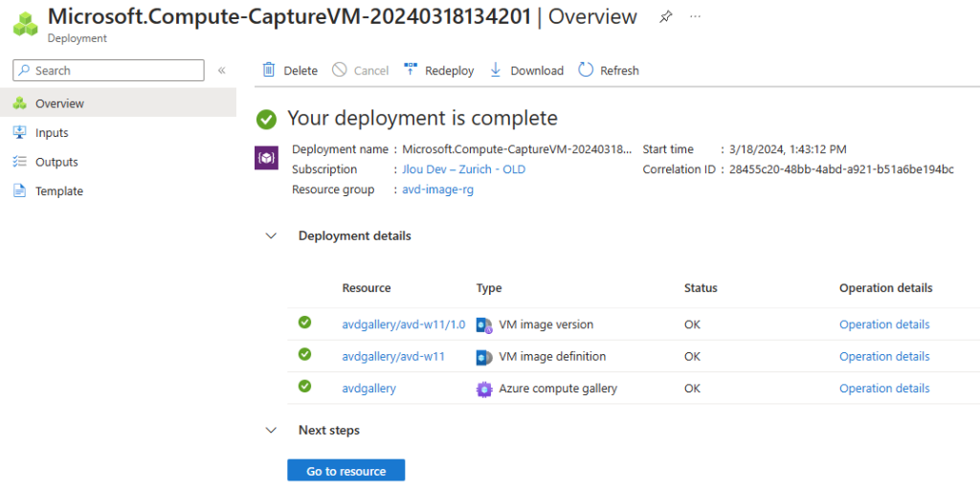This screenshot has width=980, height=491.
Task: Click the magnifier icon in Search box
Action: (x=24, y=71)
